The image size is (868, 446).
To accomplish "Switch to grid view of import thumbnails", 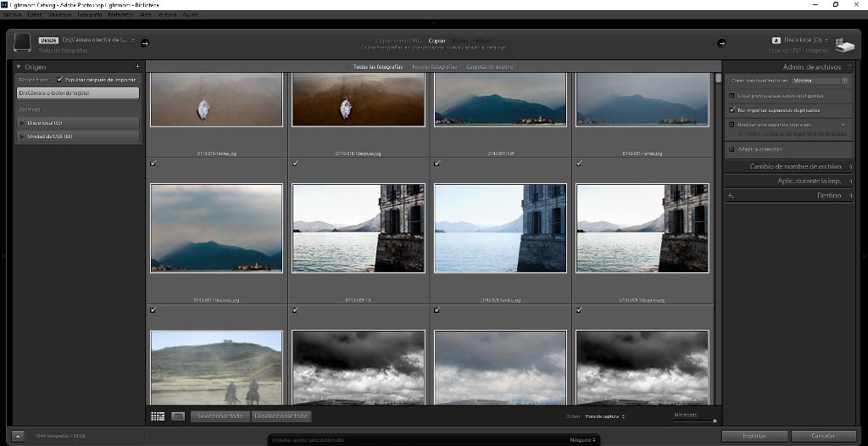I will coord(158,416).
